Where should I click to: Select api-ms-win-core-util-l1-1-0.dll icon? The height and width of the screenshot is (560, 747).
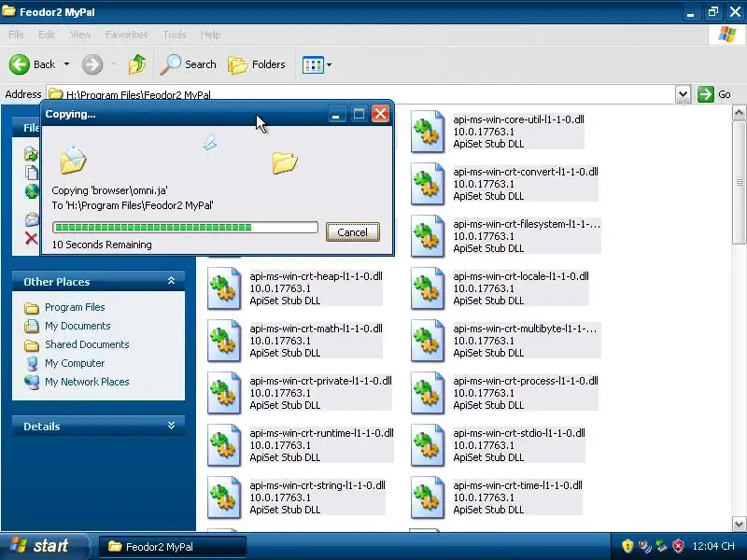[428, 132]
